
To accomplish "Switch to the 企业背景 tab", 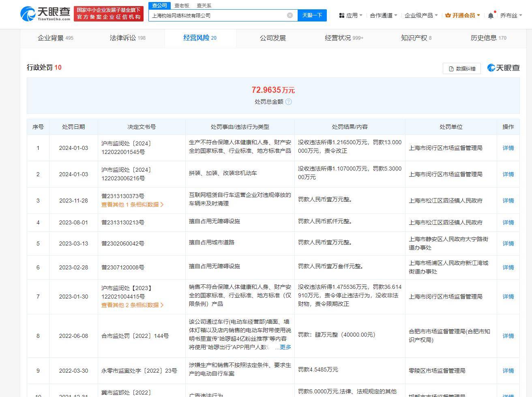I will click(x=56, y=38).
